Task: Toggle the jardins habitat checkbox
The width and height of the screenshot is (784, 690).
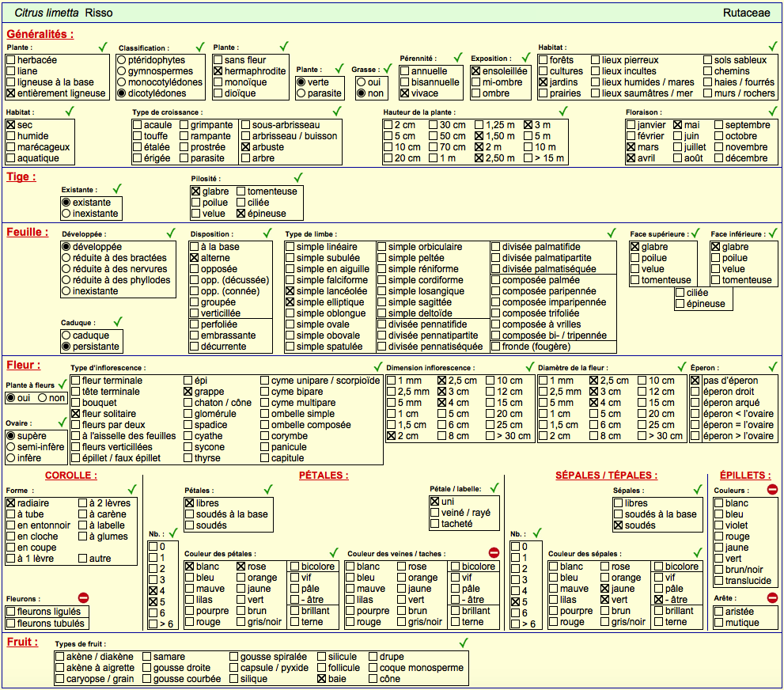Action: click(x=543, y=82)
